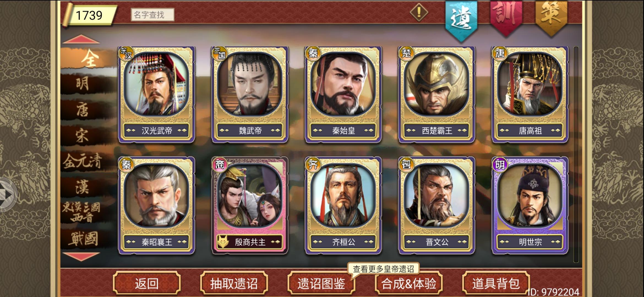Tap the side arrow handle on left edge

pos(7,195)
